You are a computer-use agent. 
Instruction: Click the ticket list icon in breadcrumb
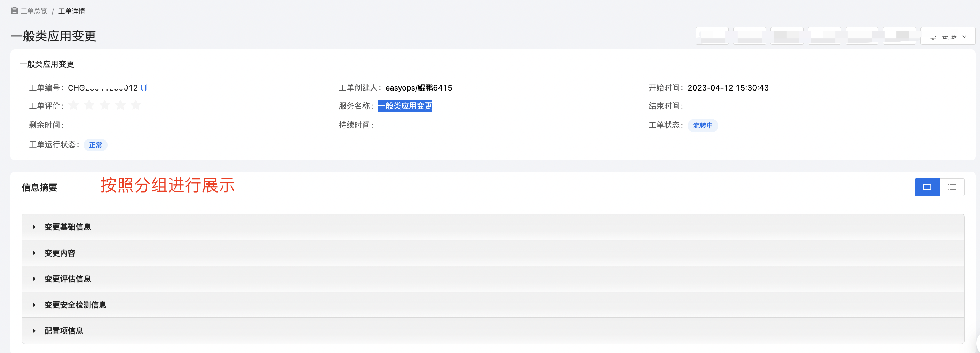pos(15,11)
